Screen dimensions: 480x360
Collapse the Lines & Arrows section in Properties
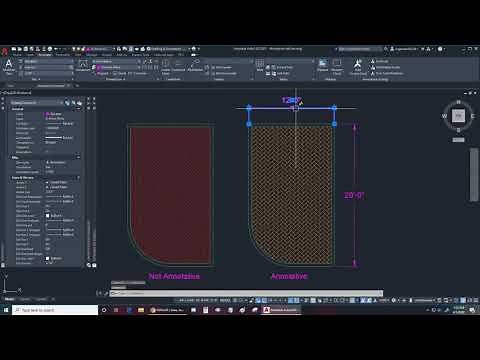(x=78, y=178)
